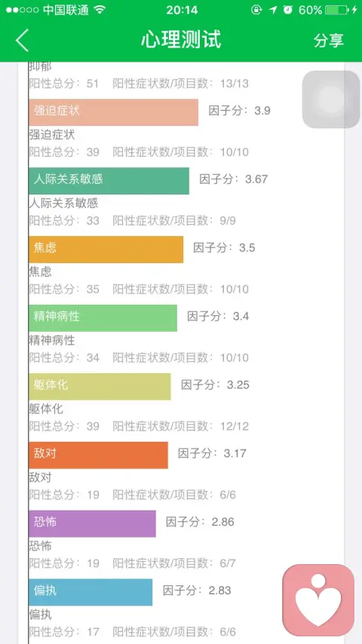Select the 精神病性 light green bar
The width and height of the screenshot is (362, 644).
click(103, 318)
